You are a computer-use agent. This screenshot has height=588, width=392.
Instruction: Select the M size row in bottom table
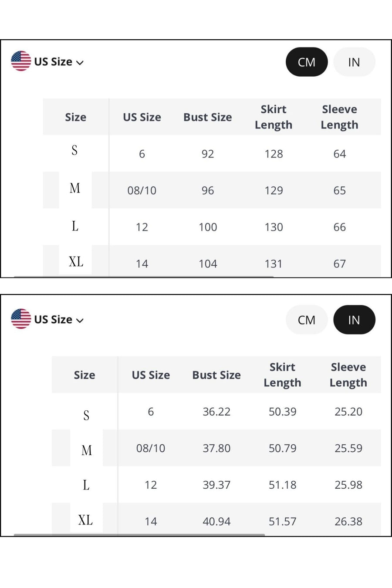coord(216,448)
